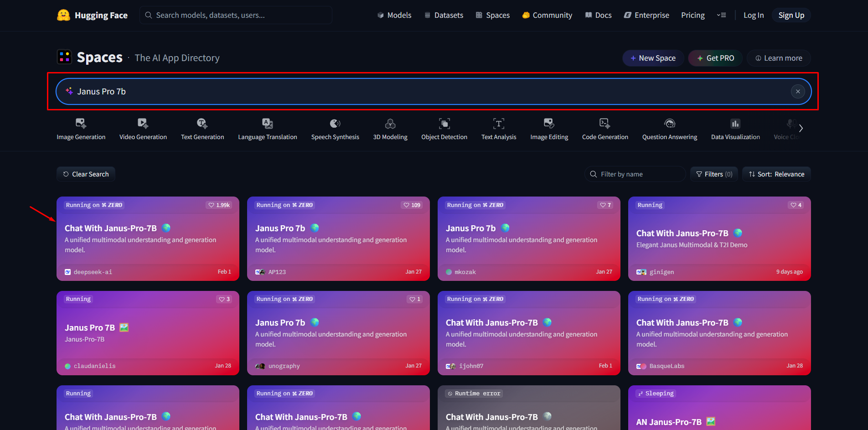Screen dimensions: 868x430
Task: Choose the Text Generation category icon
Action: click(x=202, y=123)
